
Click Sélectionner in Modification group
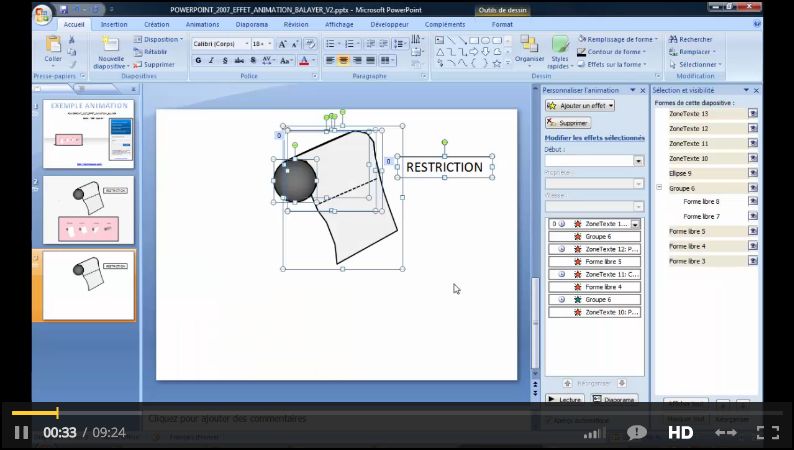click(695, 64)
